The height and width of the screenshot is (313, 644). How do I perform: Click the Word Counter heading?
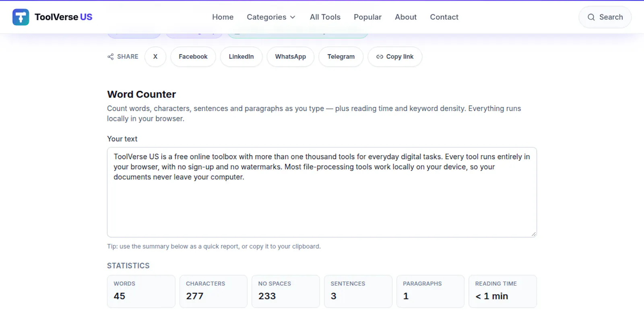tap(142, 94)
